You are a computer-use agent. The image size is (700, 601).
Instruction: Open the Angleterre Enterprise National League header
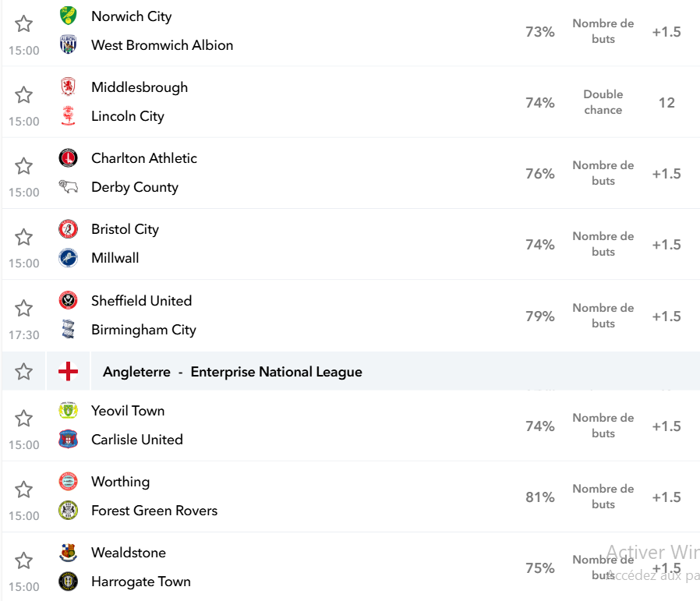(232, 372)
